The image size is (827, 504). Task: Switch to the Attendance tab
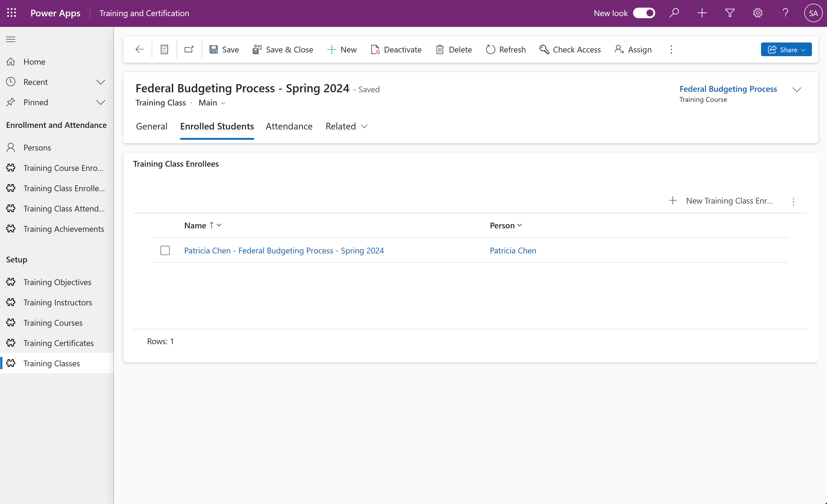click(x=289, y=127)
